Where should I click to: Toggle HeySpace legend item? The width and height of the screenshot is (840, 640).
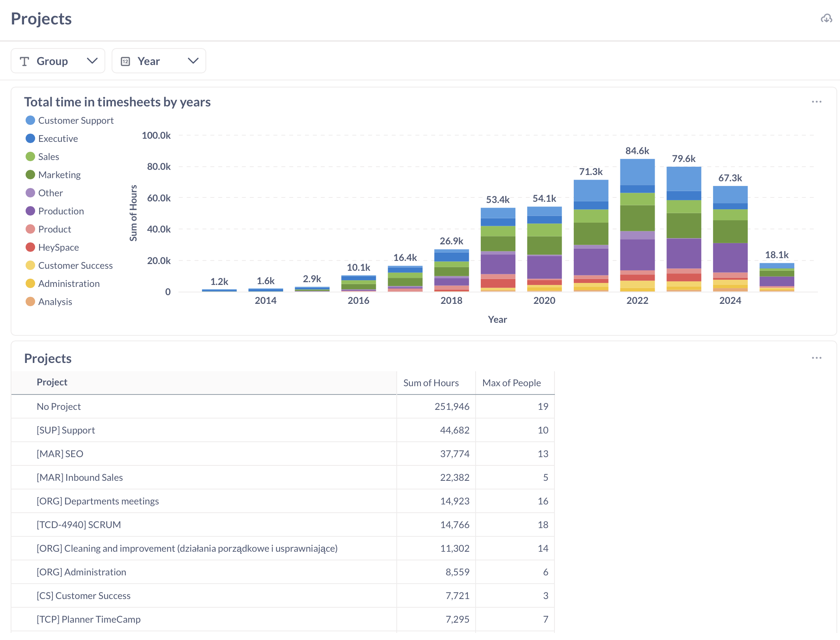(x=52, y=247)
